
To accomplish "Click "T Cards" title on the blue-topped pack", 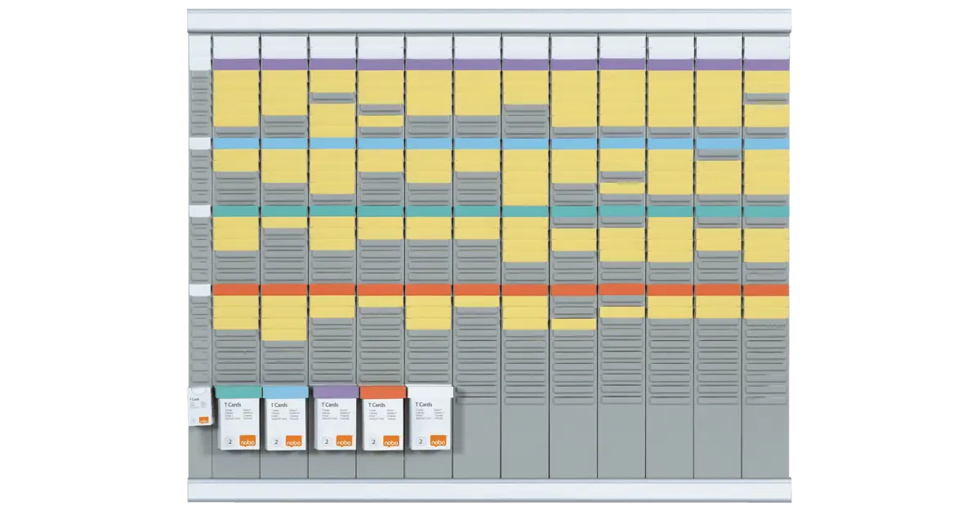I will coord(278,405).
